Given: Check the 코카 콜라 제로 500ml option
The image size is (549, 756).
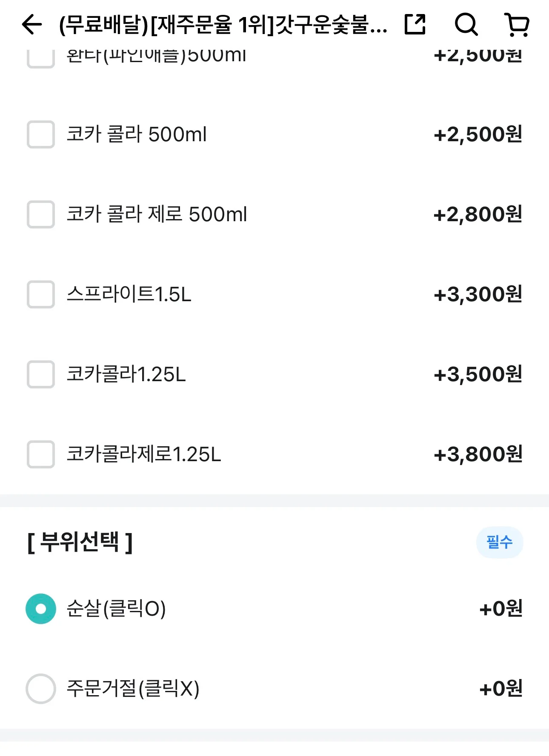Looking at the screenshot, I should 41,214.
